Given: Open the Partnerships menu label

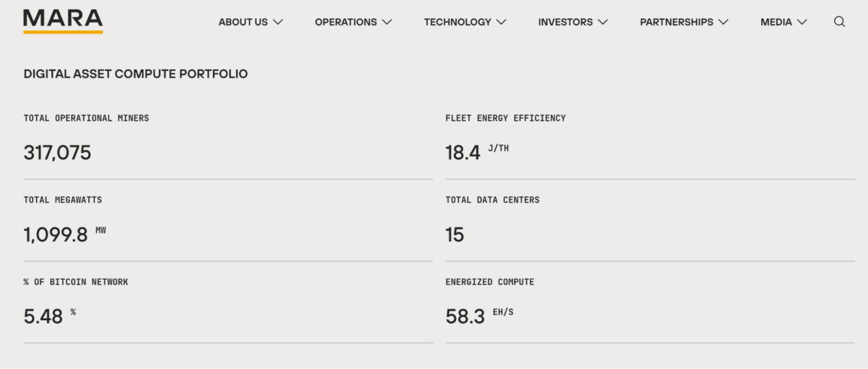Looking at the screenshot, I should click(x=676, y=22).
